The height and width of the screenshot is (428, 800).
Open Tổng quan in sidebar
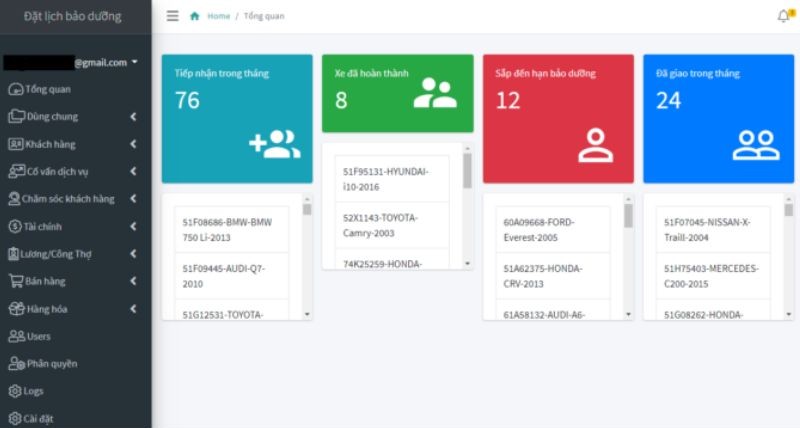47,89
